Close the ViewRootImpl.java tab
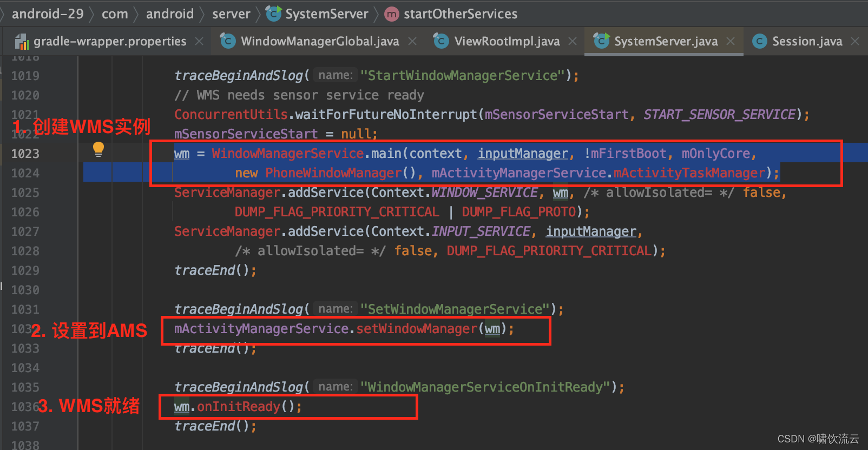 [x=573, y=41]
